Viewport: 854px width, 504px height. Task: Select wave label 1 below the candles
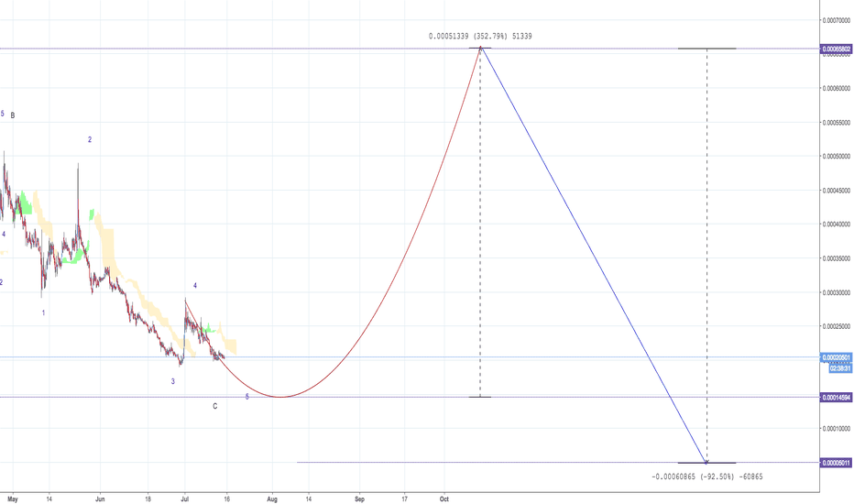point(44,312)
